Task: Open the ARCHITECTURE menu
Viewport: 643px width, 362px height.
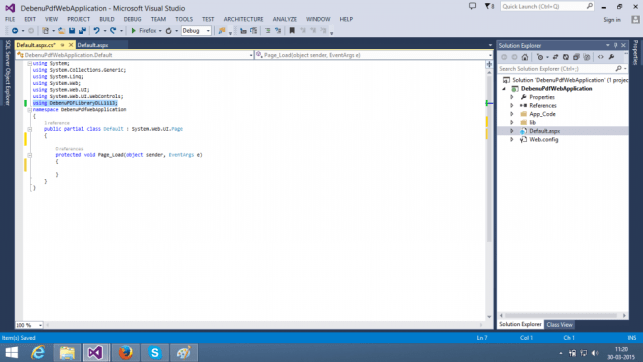Action: 243,19
